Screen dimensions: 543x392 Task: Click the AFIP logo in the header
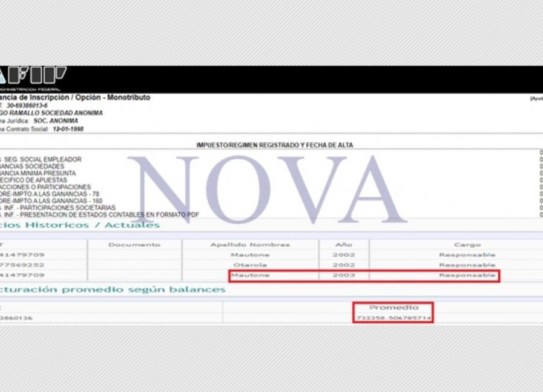tap(33, 77)
